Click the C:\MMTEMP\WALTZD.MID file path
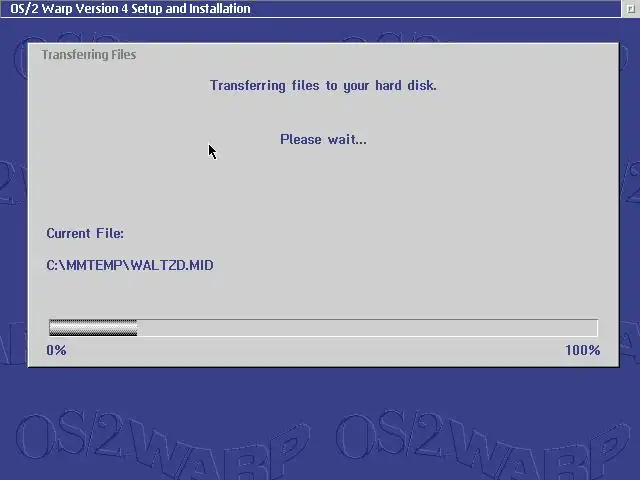 130,265
